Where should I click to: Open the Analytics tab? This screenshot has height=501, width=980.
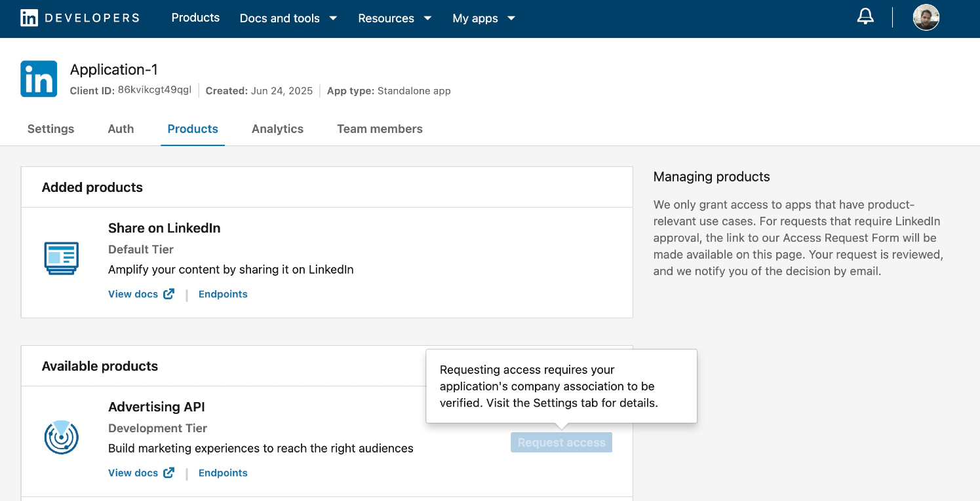277,129
